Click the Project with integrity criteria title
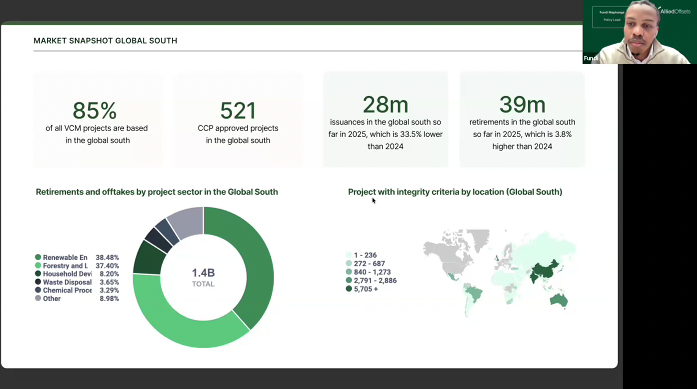The image size is (697, 389). click(455, 192)
